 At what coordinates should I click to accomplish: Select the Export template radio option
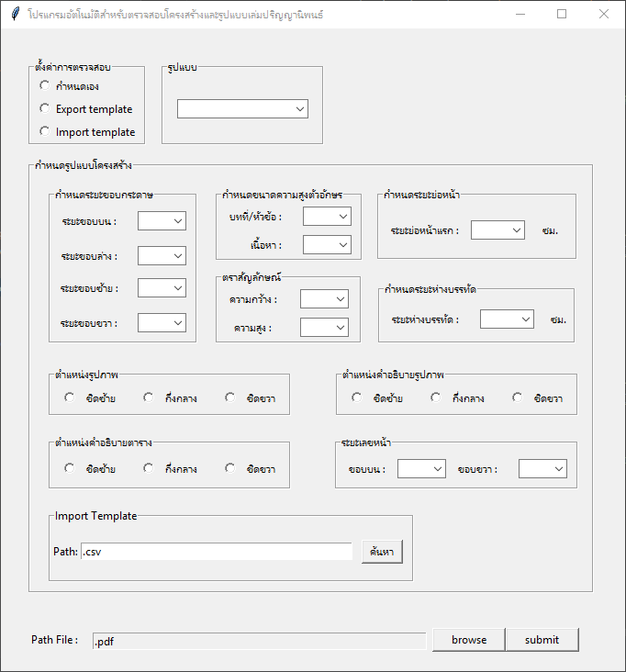pyautogui.click(x=45, y=108)
